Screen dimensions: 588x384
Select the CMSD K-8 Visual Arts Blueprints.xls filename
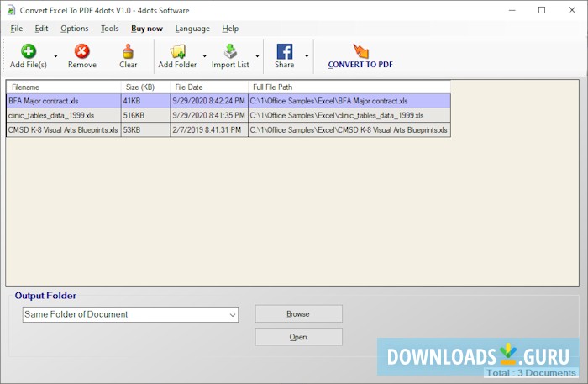click(x=63, y=129)
